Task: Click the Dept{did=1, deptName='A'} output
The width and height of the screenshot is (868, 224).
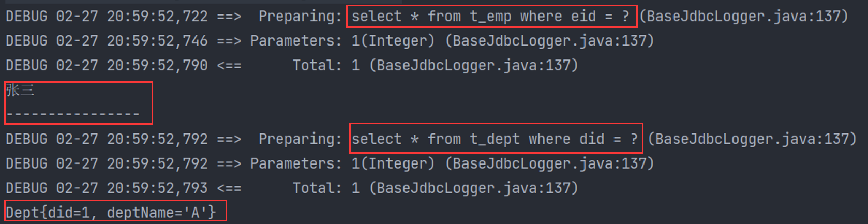Action: pyautogui.click(x=111, y=213)
